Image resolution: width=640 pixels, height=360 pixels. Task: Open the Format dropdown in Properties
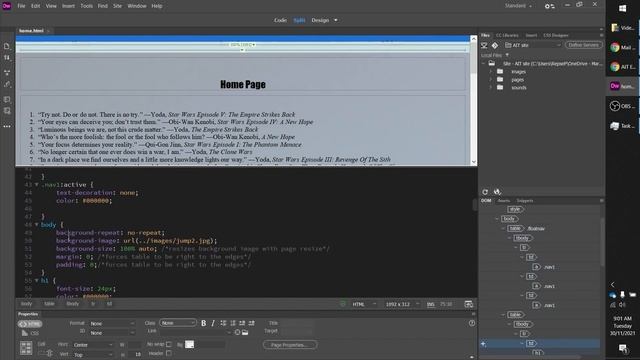(112, 324)
